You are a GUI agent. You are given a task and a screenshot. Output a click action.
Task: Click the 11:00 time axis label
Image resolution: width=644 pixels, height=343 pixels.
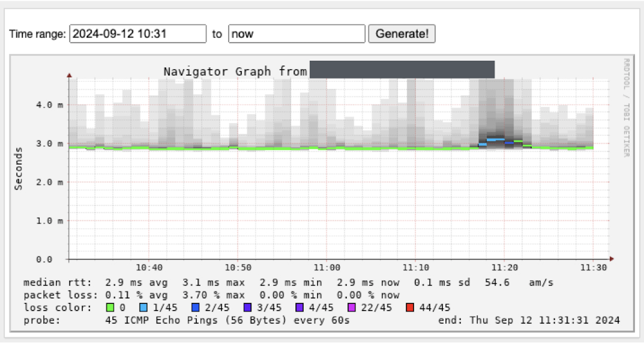(x=327, y=268)
